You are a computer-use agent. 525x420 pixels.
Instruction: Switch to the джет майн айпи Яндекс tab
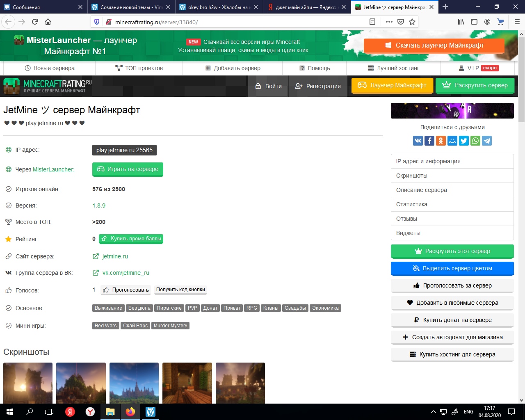click(307, 7)
